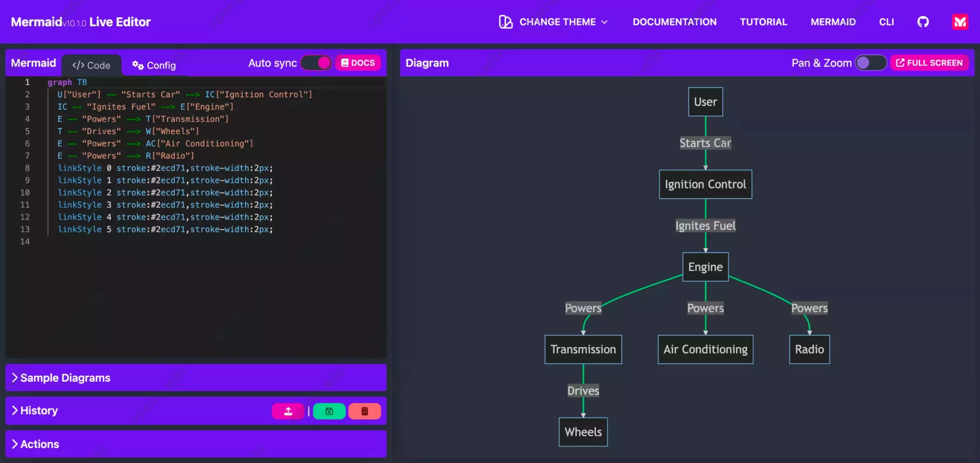Click the User node in diagram

click(705, 102)
